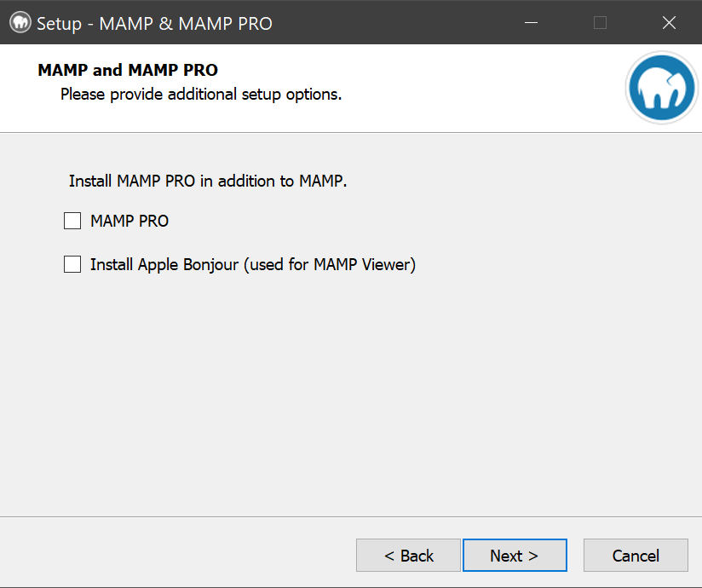Click the round blue MAMP elephant logo
Screen dimensions: 702x588
(661, 88)
